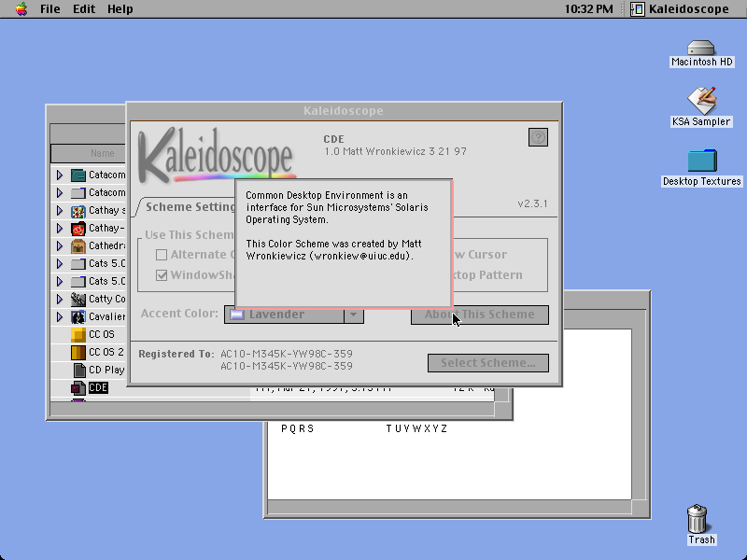The width and height of the screenshot is (747, 560).
Task: Expand the grey Catacom folder triangle
Action: click(x=60, y=193)
